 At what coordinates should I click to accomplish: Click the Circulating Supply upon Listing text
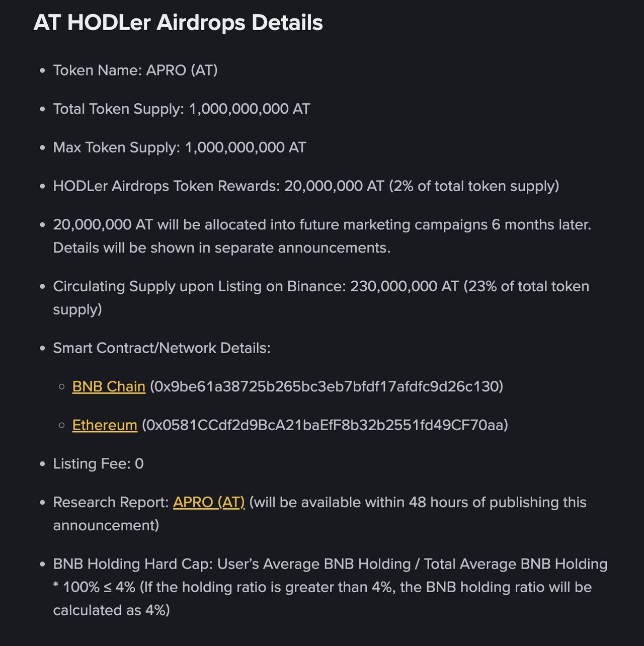click(200, 286)
